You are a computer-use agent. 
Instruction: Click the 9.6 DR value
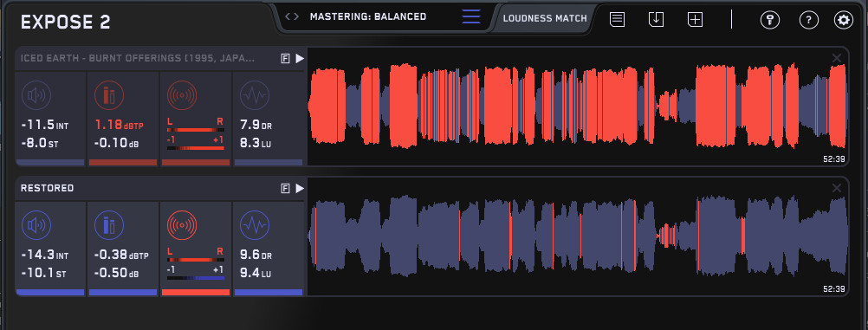pyautogui.click(x=256, y=256)
